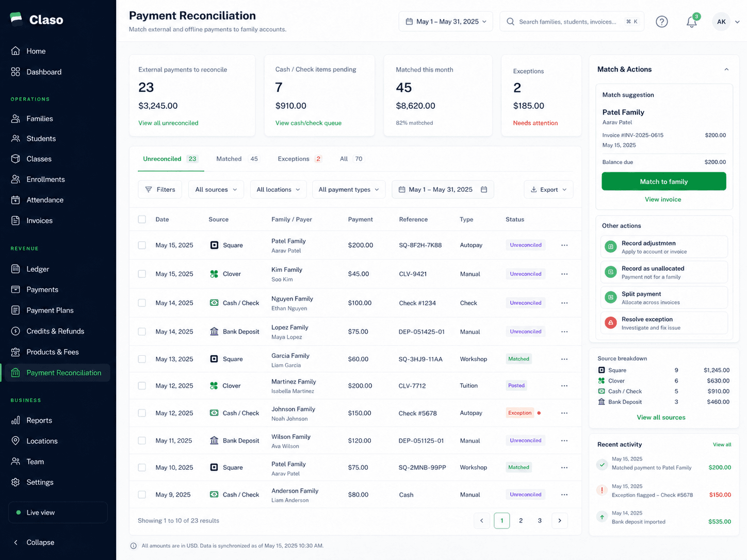Open the Filters button
This screenshot has height=560, width=747.
point(160,189)
